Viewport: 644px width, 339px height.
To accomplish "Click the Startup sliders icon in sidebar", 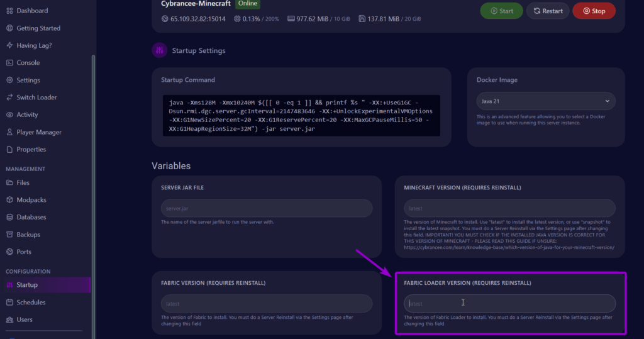I will pos(9,285).
